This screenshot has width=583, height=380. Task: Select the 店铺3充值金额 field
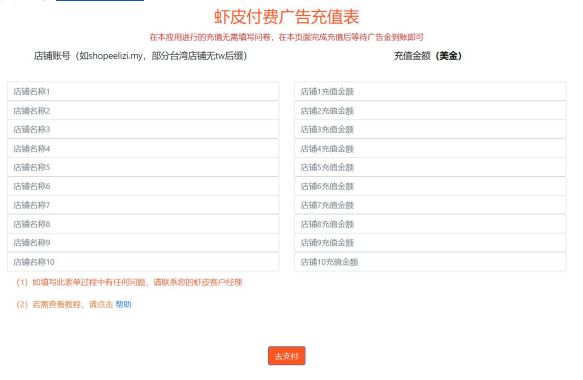[x=430, y=129]
